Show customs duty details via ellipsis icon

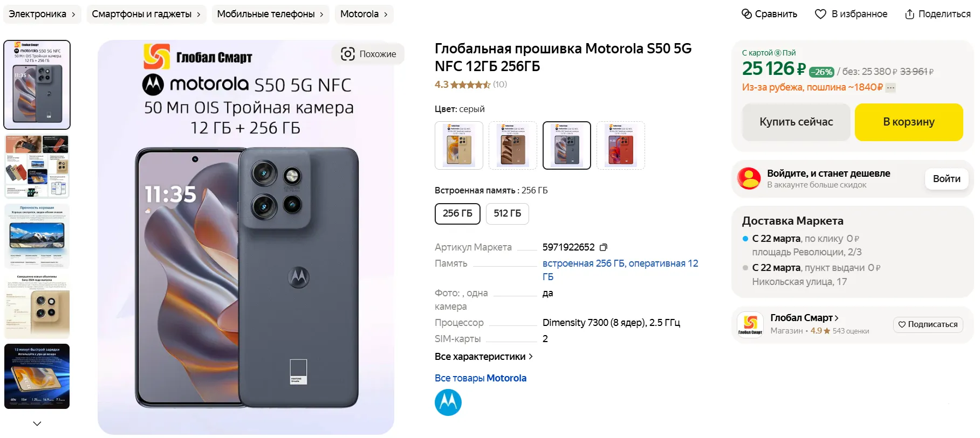[890, 88]
